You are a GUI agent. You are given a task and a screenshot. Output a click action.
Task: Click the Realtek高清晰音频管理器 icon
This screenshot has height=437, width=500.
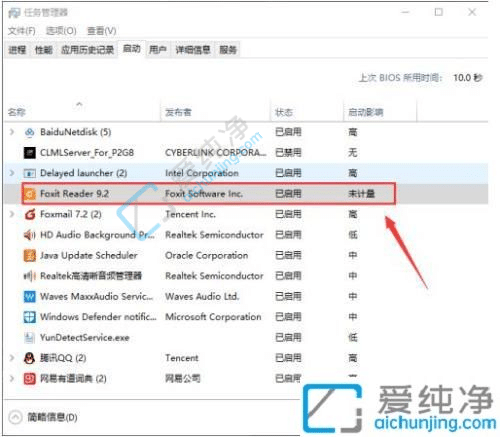pos(29,276)
